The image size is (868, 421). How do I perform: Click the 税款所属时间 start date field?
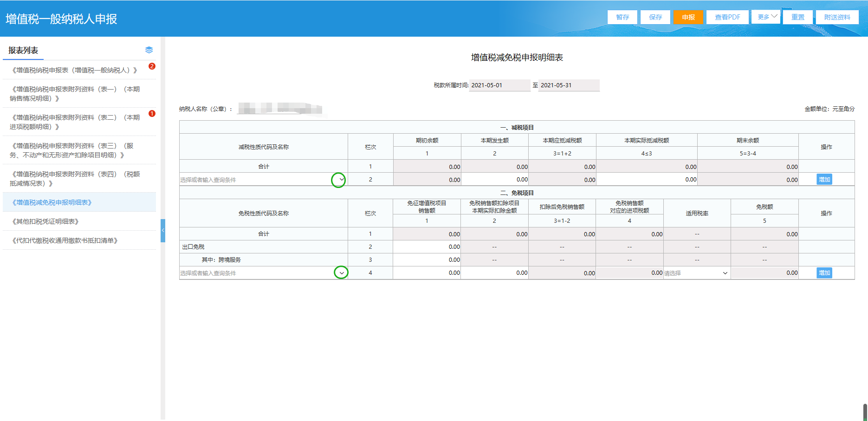click(x=499, y=85)
